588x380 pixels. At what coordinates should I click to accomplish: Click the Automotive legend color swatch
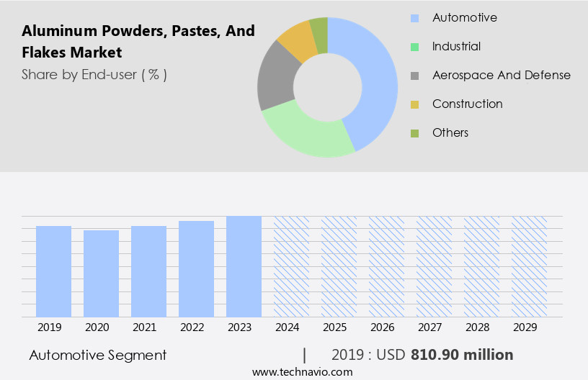point(414,18)
